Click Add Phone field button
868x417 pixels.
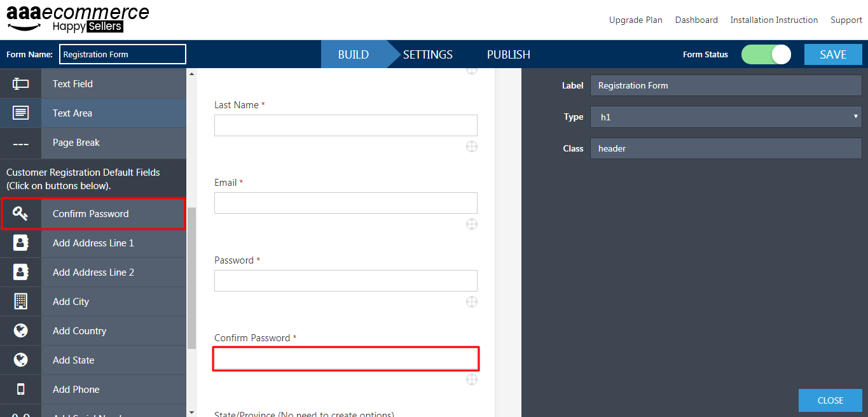pyautogui.click(x=93, y=390)
